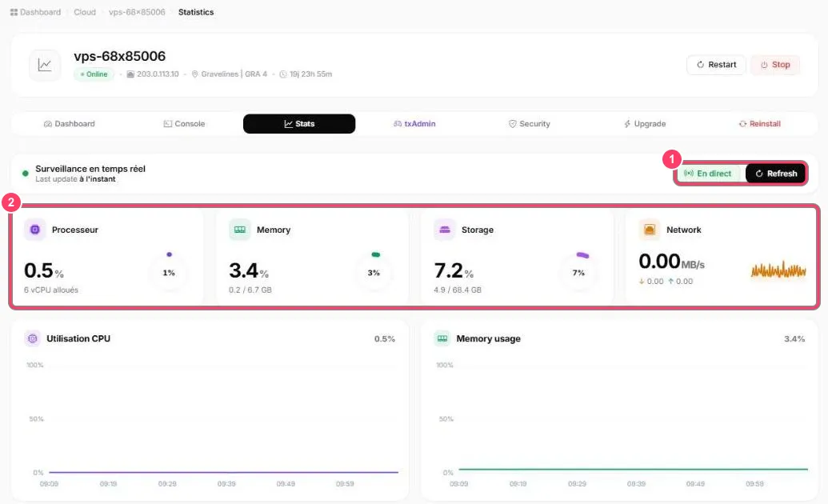Click the uptime clock icon
The height and width of the screenshot is (504, 828).
click(283, 74)
